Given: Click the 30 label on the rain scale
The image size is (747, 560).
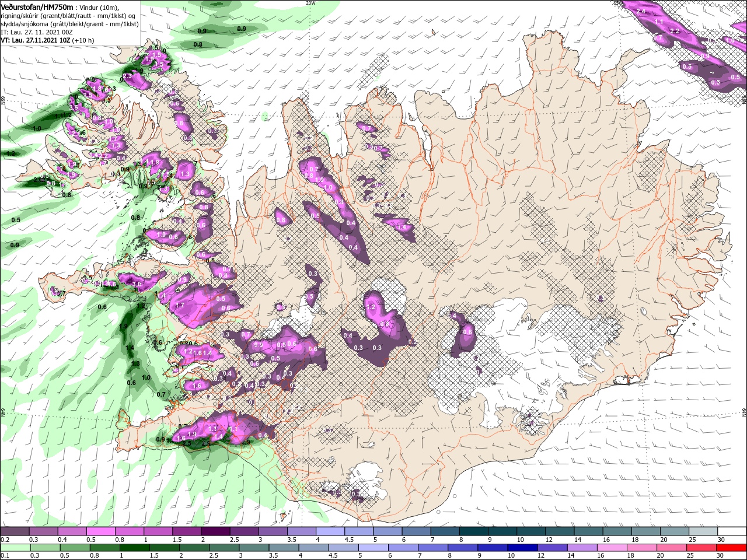Looking at the screenshot, I should pos(721,556).
